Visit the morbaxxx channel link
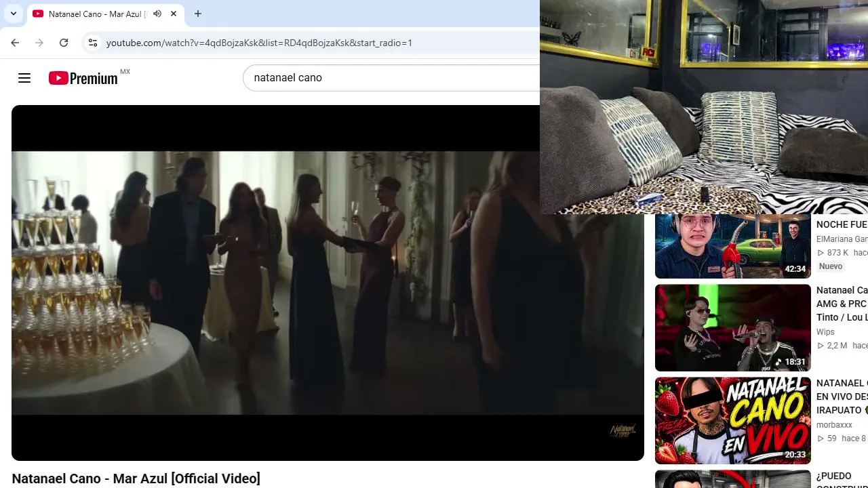Screen dimensions: 868x488 (834, 425)
